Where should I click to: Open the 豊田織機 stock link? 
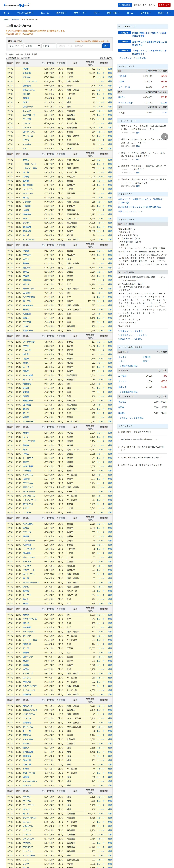(27, 227)
